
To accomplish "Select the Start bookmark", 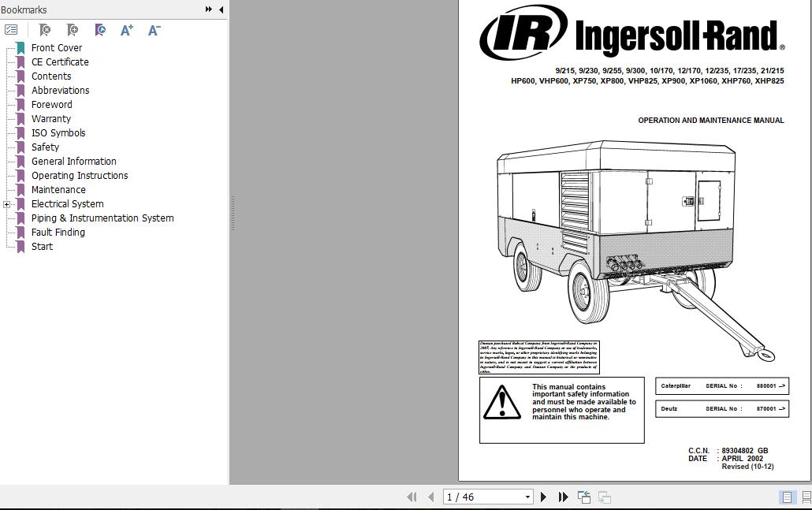I will pyautogui.click(x=42, y=247).
